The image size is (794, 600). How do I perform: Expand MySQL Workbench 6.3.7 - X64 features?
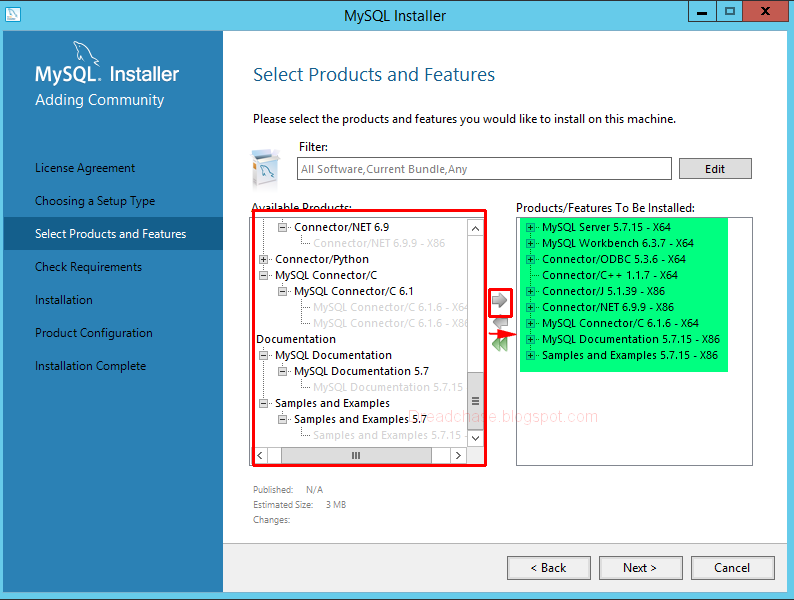[x=530, y=244]
